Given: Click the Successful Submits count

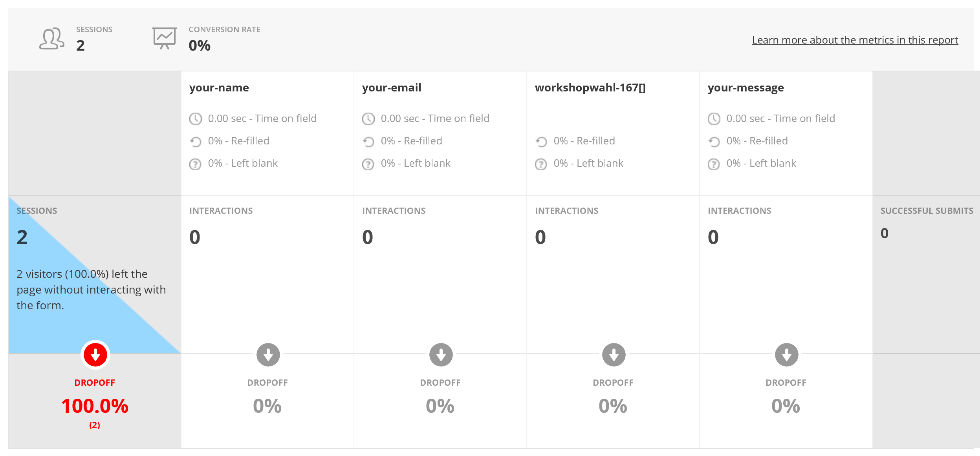Looking at the screenshot, I should (x=885, y=233).
